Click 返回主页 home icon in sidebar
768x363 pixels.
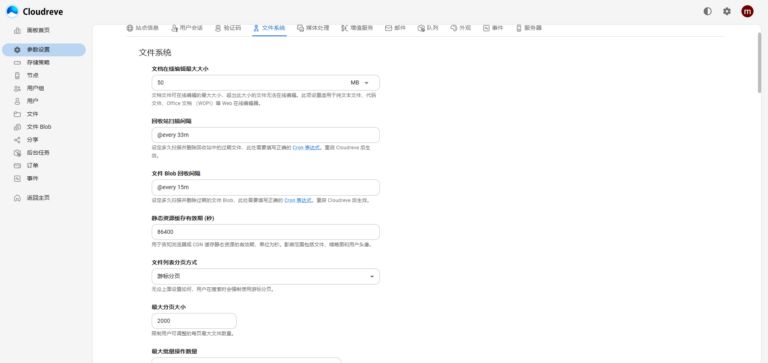pos(18,198)
